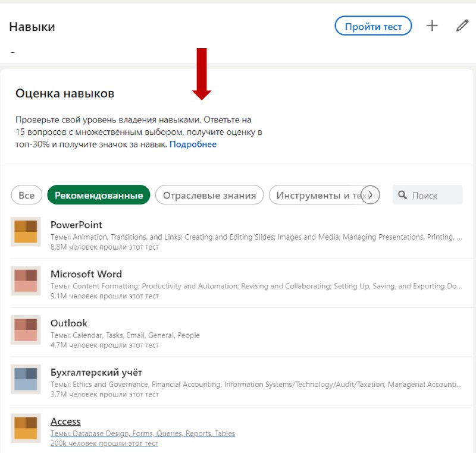Click the Ethics and Governance topics line
The width and height of the screenshot is (476, 453).
coord(256,384)
